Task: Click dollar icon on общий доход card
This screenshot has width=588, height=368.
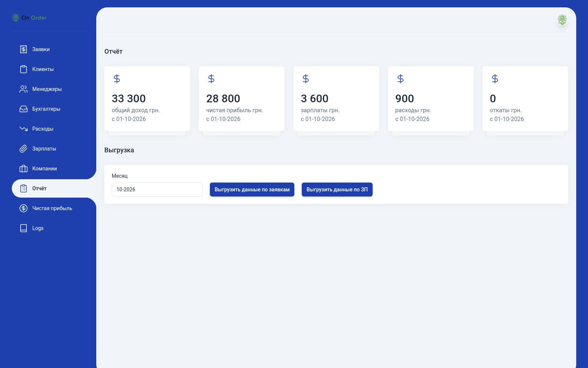Action: coord(117,79)
